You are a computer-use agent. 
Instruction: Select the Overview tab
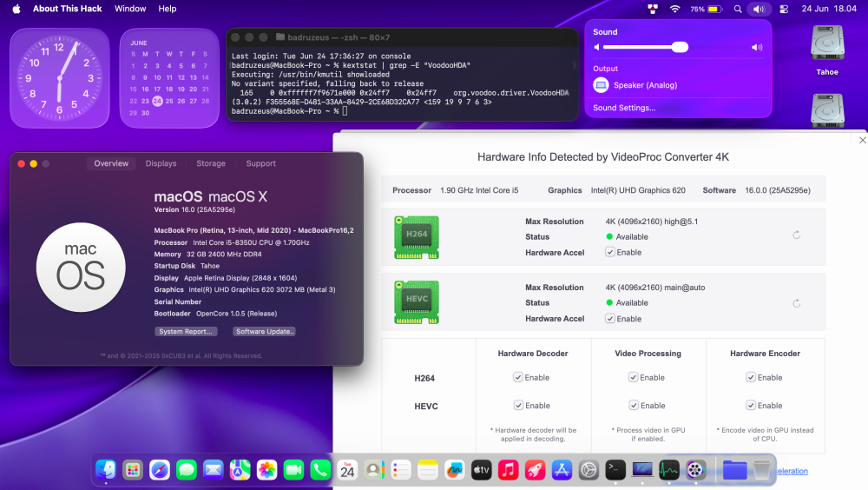pyautogui.click(x=111, y=163)
